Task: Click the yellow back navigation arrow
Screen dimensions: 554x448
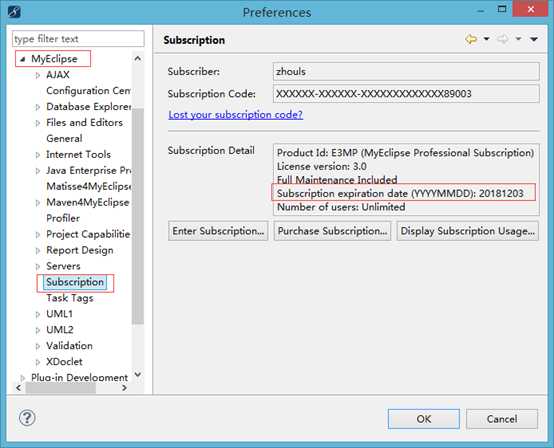Action: (471, 39)
